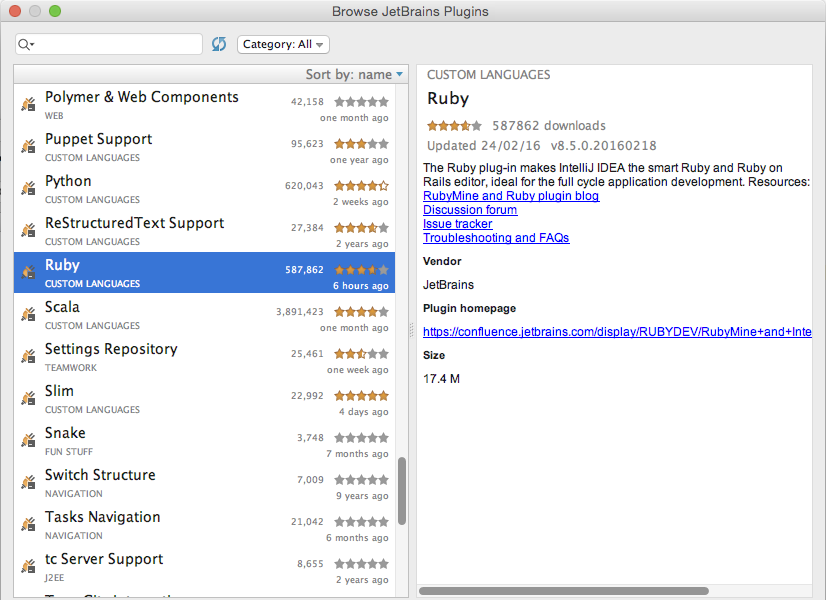Viewport: 826px width, 600px height.
Task: Click the search magnifier icon
Action: pos(25,45)
